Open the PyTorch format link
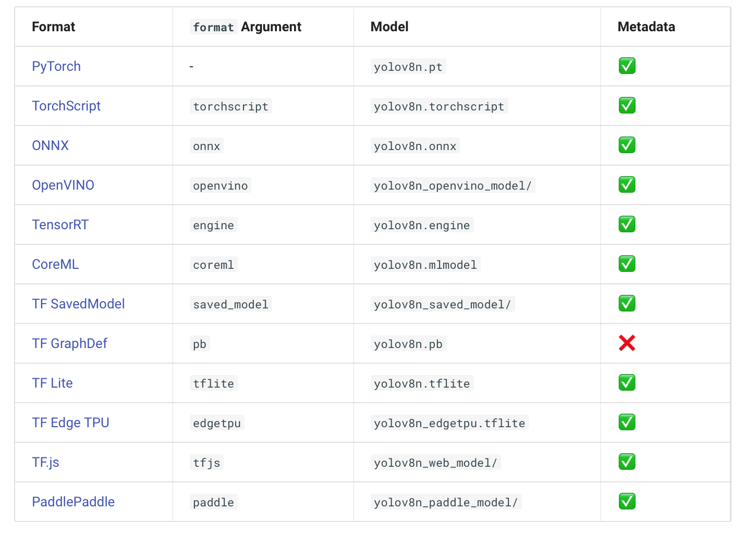756x547 pixels. tap(56, 66)
